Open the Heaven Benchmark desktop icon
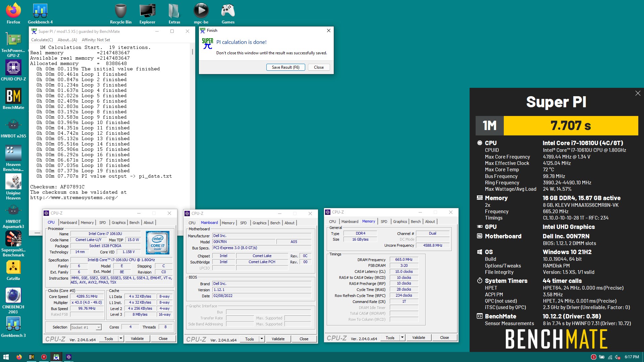Screen dimensions: 644x362 coord(13,158)
